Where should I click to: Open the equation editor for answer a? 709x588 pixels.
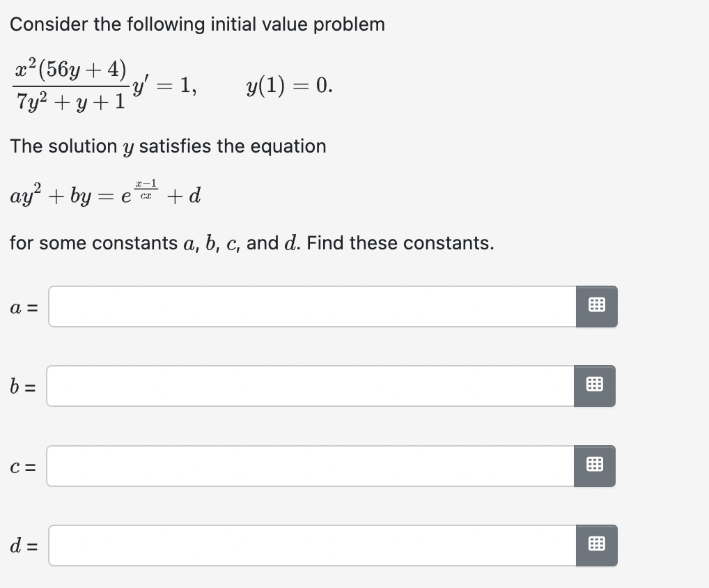(x=596, y=307)
